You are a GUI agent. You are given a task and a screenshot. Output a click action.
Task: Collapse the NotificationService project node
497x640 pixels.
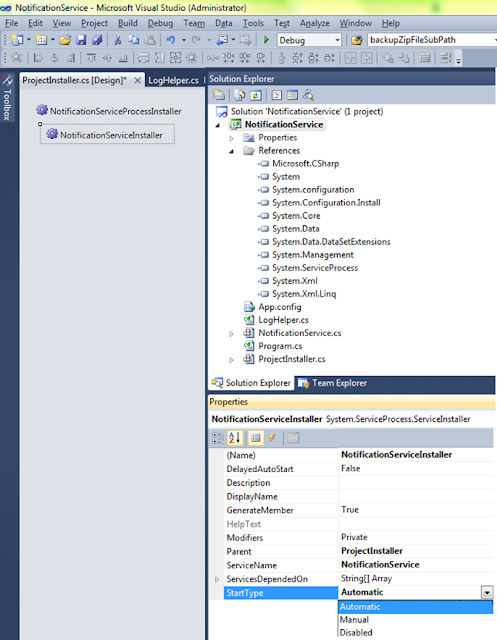pyautogui.click(x=217, y=125)
